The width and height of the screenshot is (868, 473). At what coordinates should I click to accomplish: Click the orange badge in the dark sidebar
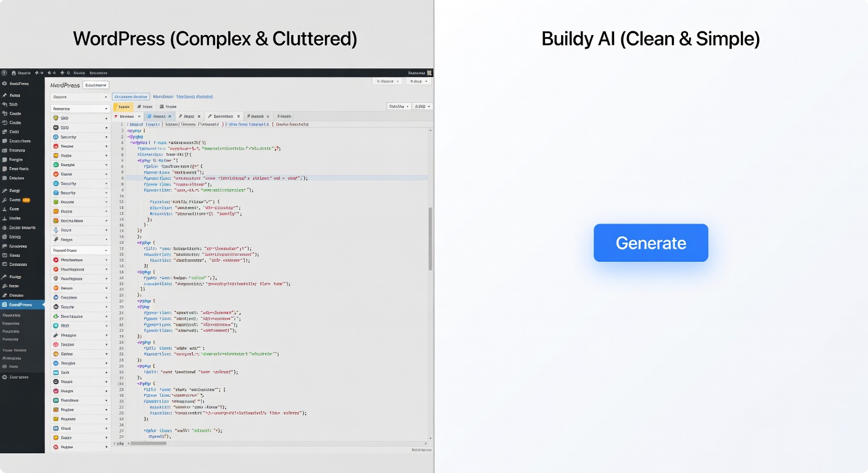(27, 200)
